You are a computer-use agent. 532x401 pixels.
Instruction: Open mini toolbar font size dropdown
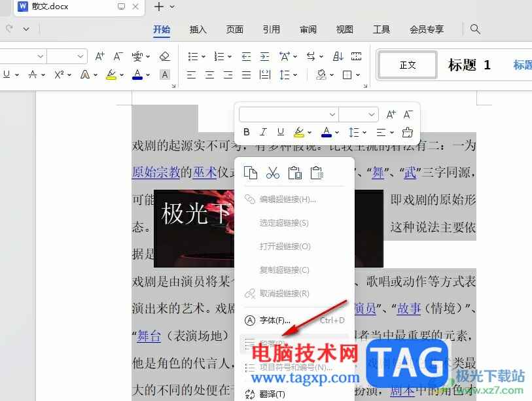pyautogui.click(x=372, y=114)
